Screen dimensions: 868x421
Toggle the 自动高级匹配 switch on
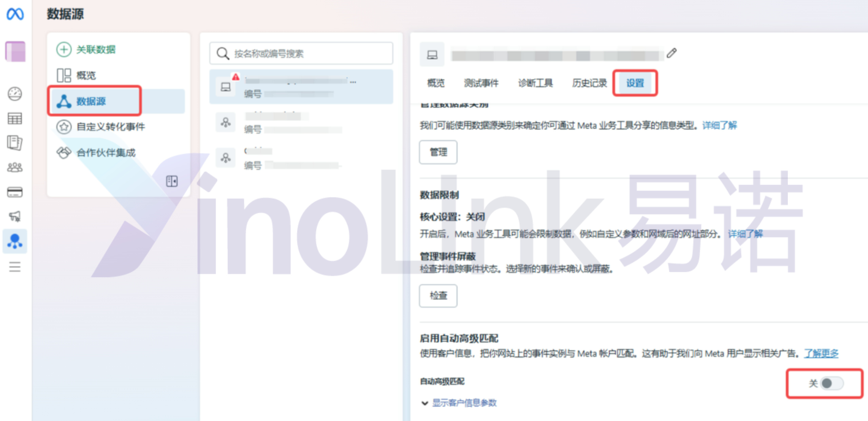tap(832, 383)
